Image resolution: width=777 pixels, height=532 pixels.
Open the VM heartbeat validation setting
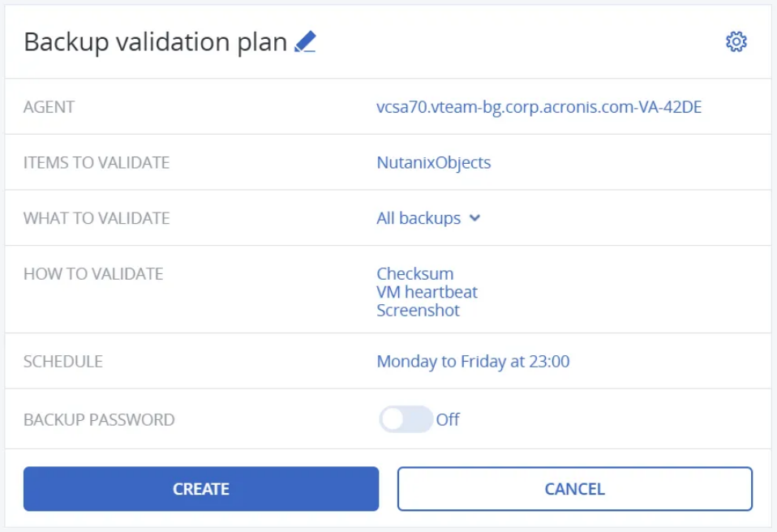[427, 292]
